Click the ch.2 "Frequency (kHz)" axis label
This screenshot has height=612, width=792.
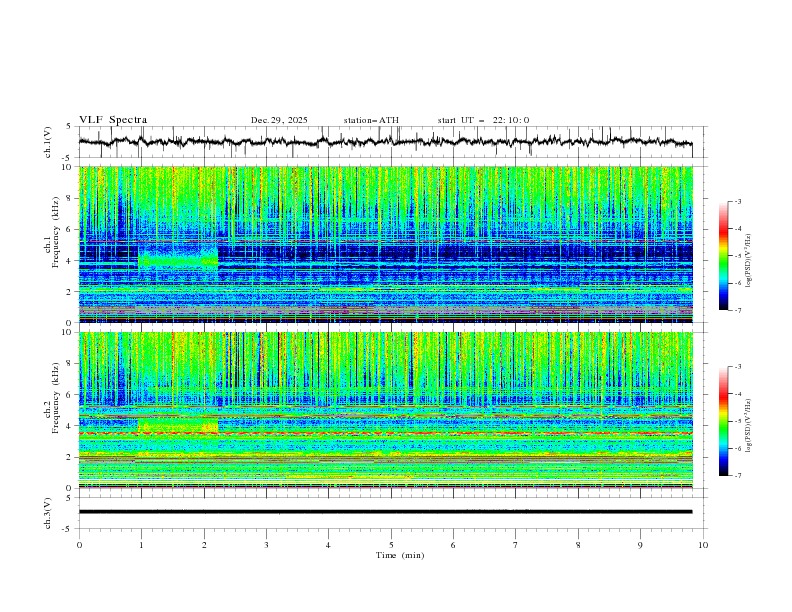56,398
